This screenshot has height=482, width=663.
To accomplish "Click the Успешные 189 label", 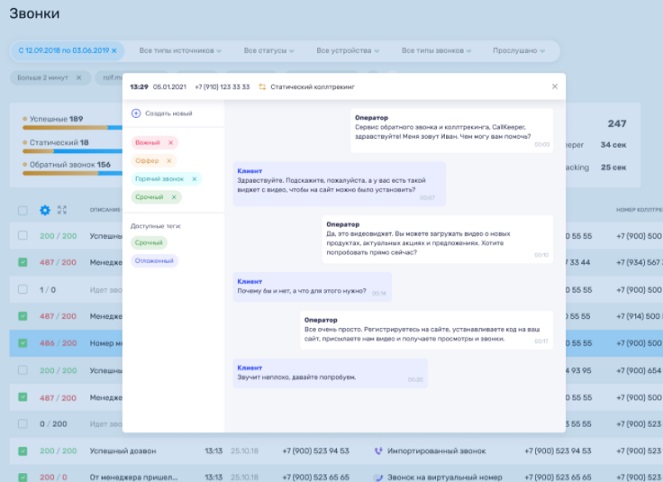I will pyautogui.click(x=56, y=119).
